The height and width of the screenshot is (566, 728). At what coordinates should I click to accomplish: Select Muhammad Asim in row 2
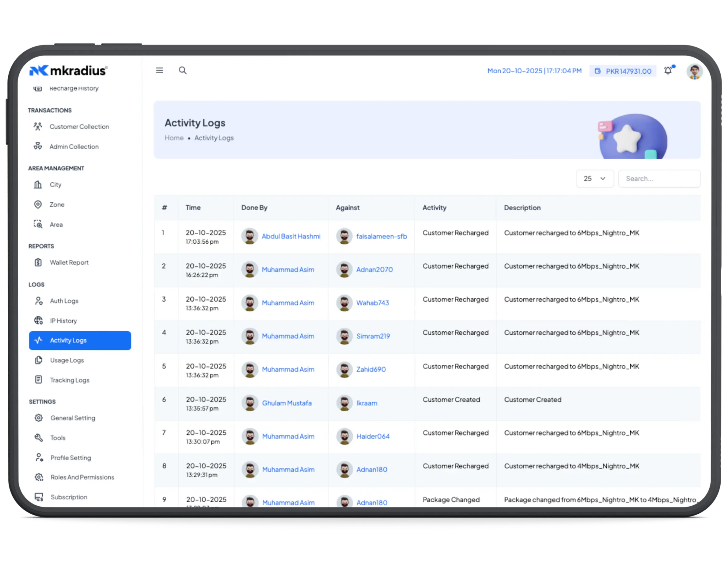[x=288, y=269]
